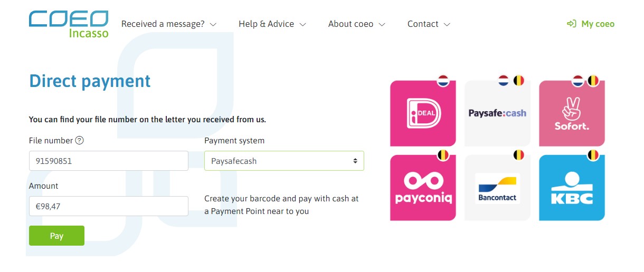Viewport: 644px width, 272px height.
Task: Open the Payment system dropdown
Action: tap(284, 161)
